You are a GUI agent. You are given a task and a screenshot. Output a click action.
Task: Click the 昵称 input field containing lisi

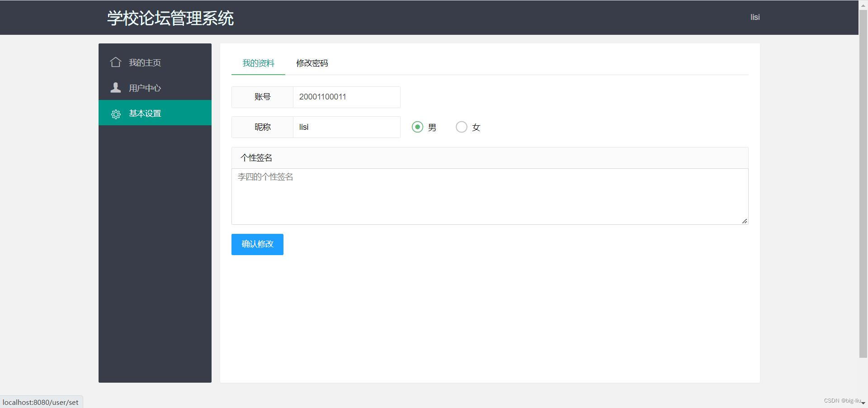[346, 127]
